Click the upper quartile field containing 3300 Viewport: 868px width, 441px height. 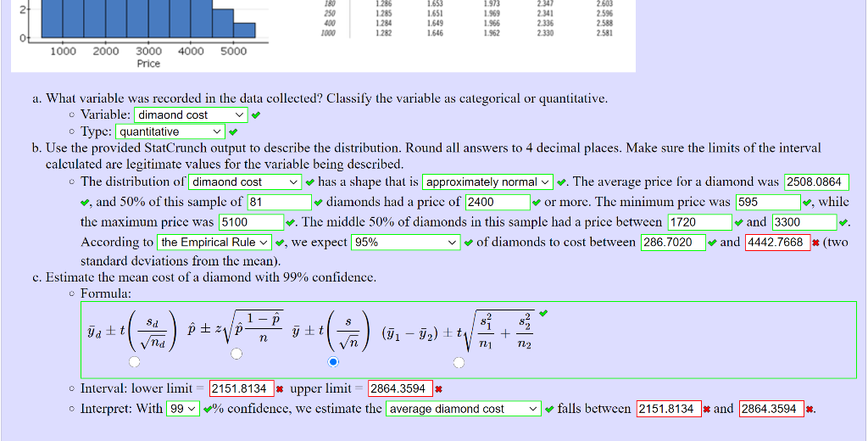pyautogui.click(x=805, y=223)
